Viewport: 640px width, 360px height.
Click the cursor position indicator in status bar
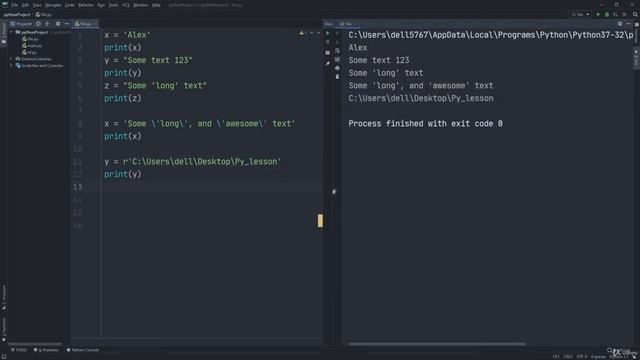coord(556,356)
